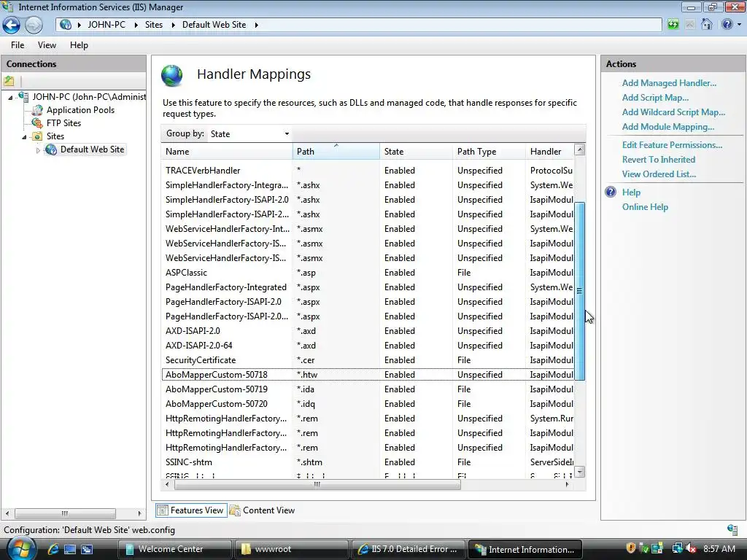Sort by the Path column header
The image size is (747, 560).
tap(336, 152)
